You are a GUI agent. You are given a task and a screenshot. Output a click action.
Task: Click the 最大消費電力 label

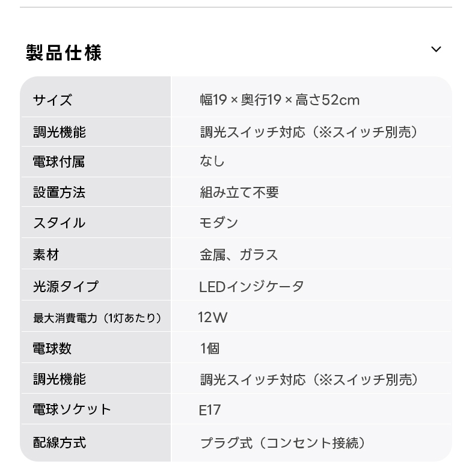97,317
